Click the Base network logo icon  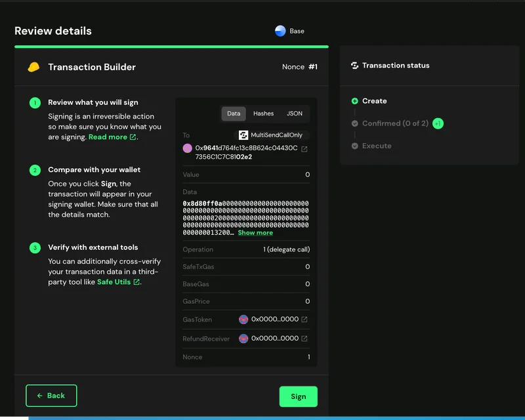tap(280, 31)
